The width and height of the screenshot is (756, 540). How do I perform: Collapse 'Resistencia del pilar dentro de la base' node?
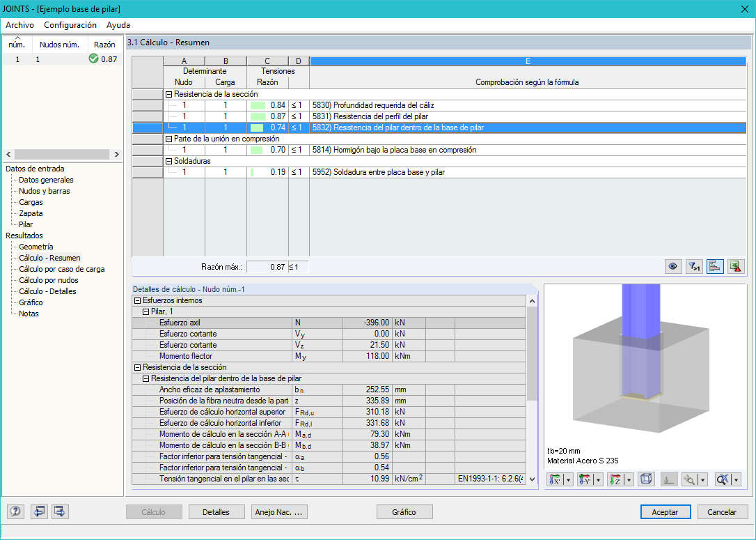145,378
